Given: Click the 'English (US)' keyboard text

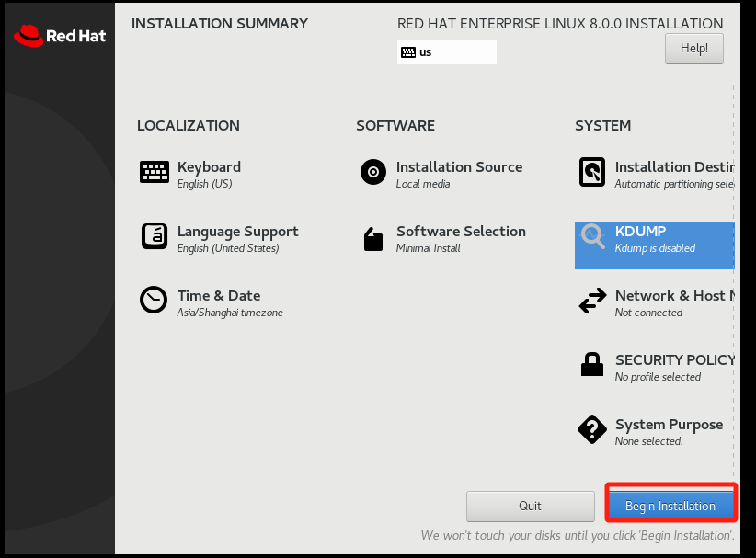Looking at the screenshot, I should 204,184.
